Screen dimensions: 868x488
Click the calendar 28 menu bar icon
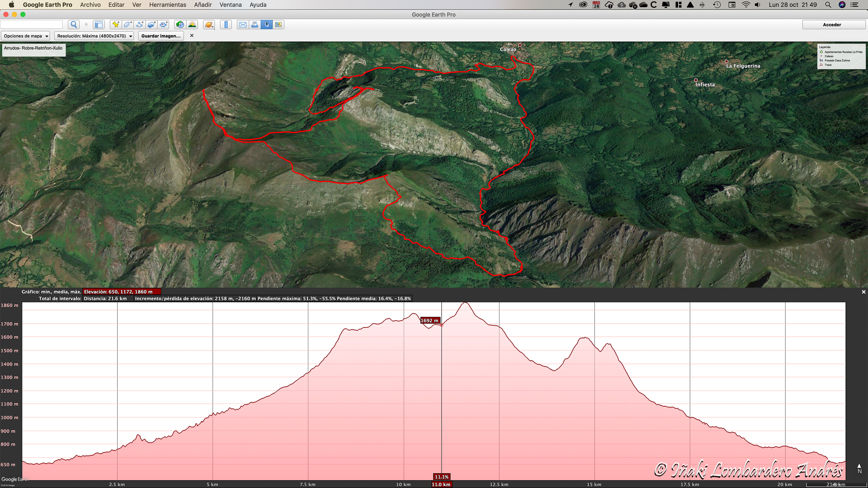pyautogui.click(x=596, y=5)
